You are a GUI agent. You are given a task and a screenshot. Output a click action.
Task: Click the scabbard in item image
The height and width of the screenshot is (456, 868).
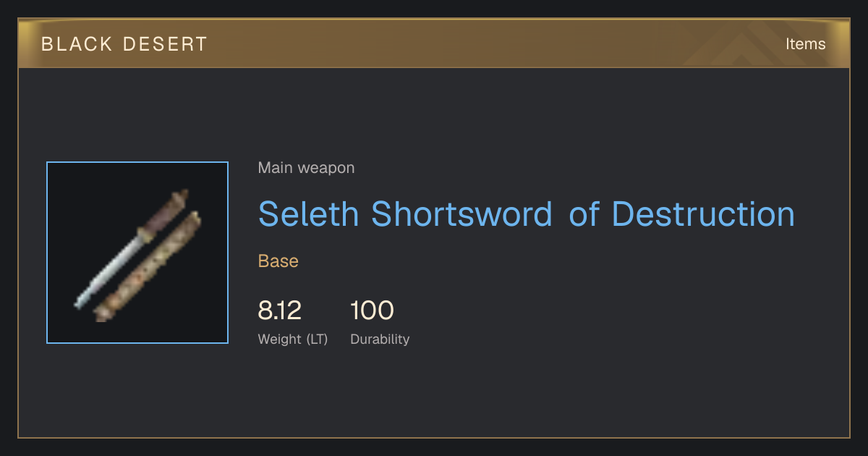coord(147,268)
